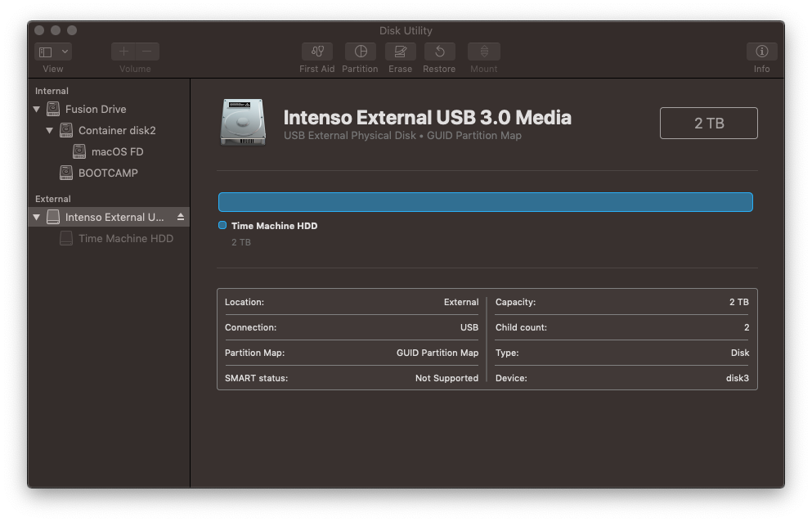Click the Erase toolbar icon
Screen dimensions: 812x522
[x=401, y=52]
